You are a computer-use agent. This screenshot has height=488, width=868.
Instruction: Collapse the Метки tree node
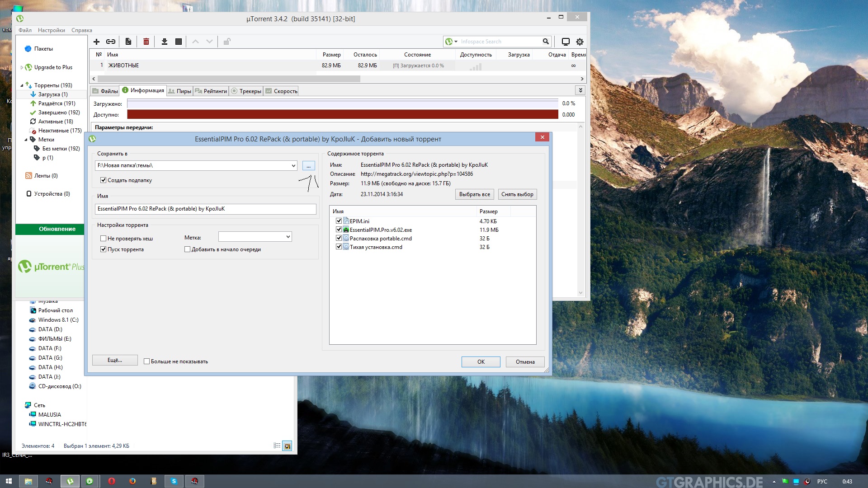26,139
